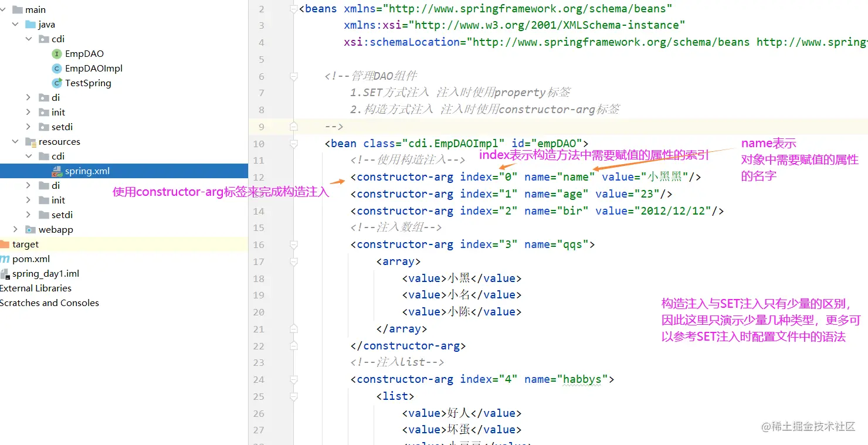Expand the di folder under resources
The image size is (868, 445).
click(29, 186)
